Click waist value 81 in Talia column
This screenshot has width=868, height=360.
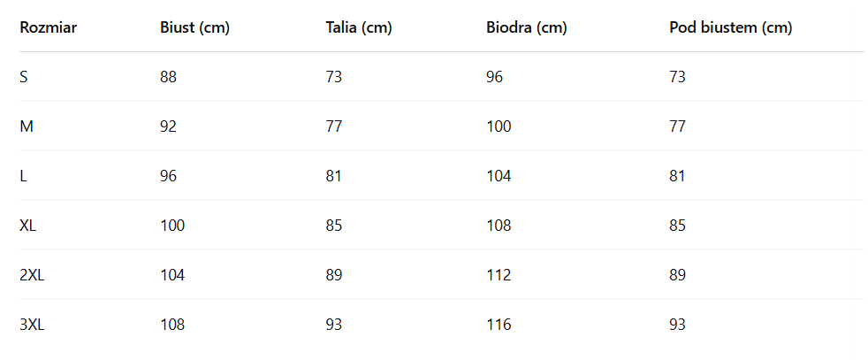(333, 176)
